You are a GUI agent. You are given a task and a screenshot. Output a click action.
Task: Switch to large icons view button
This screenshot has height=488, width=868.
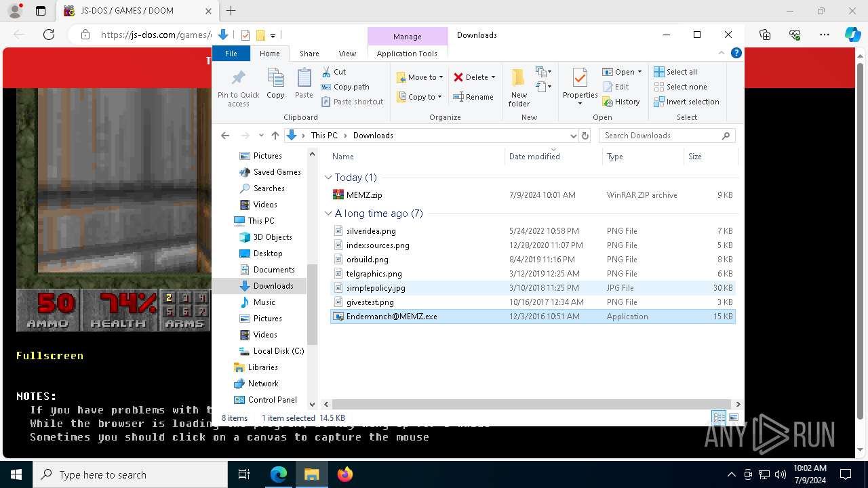[x=734, y=418]
